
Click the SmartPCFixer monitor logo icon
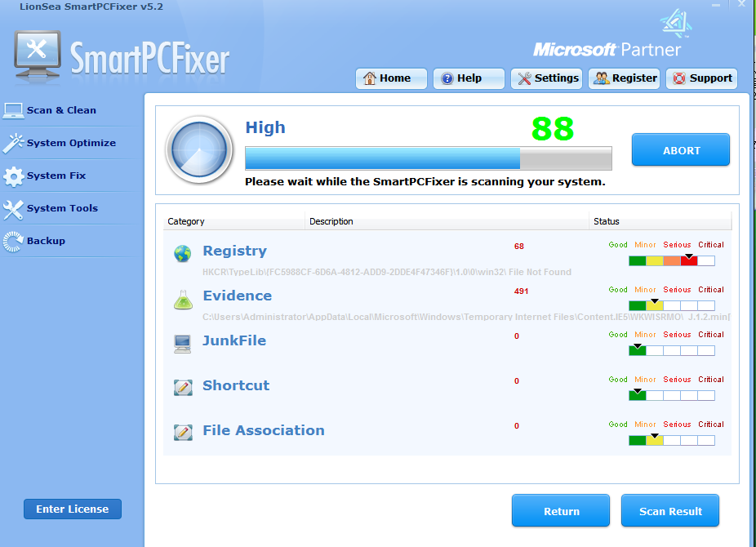click(x=38, y=55)
